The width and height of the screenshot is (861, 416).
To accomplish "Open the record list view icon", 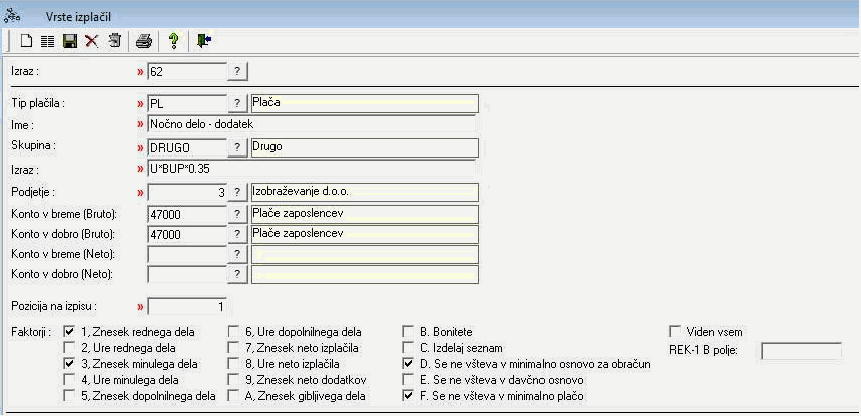I will 48,41.
